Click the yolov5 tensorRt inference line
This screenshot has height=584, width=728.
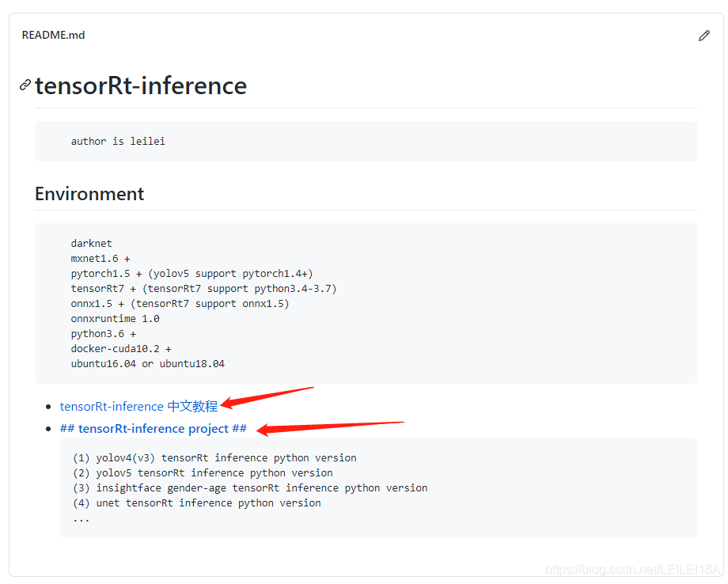[x=203, y=472]
